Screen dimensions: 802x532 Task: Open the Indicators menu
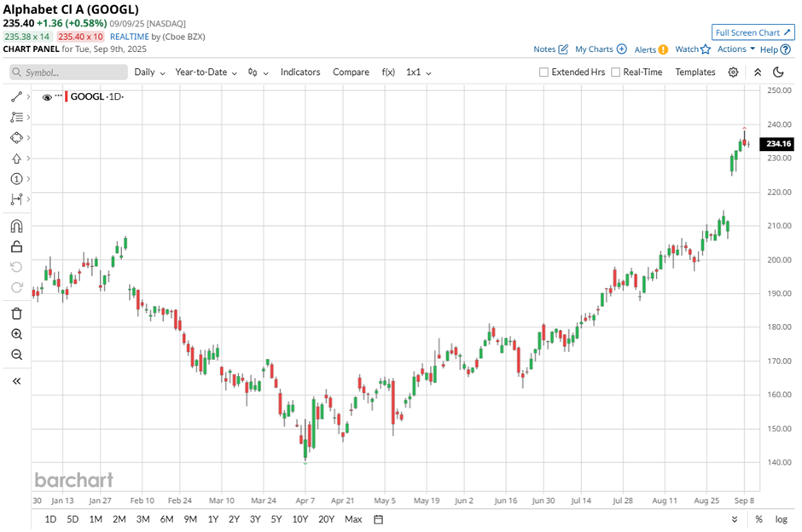coord(300,72)
